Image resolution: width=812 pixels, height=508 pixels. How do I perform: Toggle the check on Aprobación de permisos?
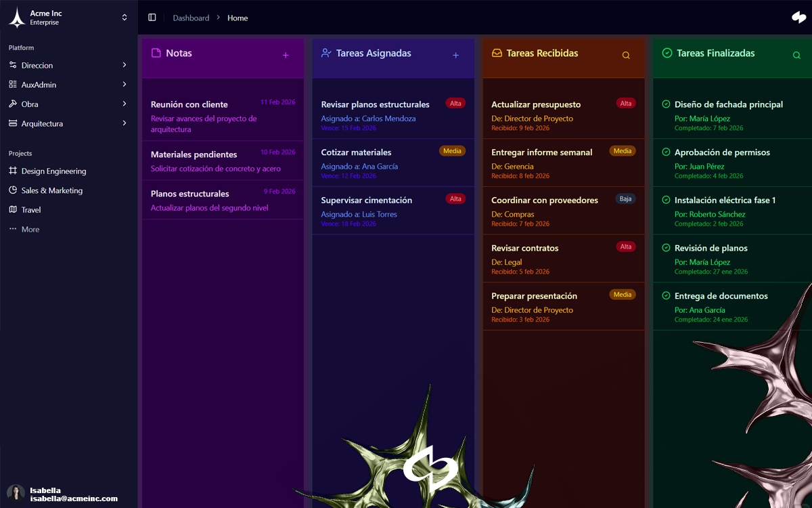(664, 152)
